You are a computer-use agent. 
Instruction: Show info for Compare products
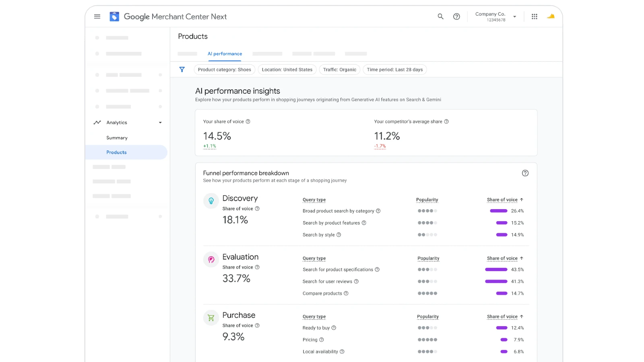346,293
